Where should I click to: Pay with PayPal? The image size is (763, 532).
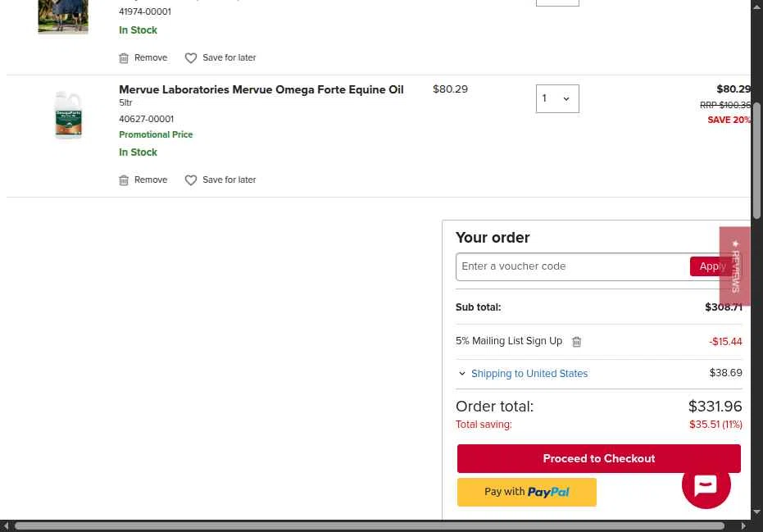coord(527,492)
